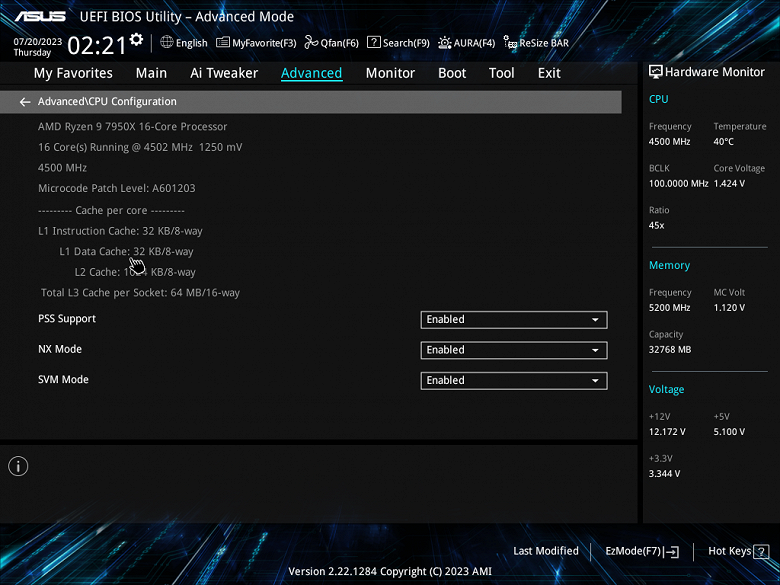
Task: Switch to Monitor tab
Action: (x=390, y=73)
